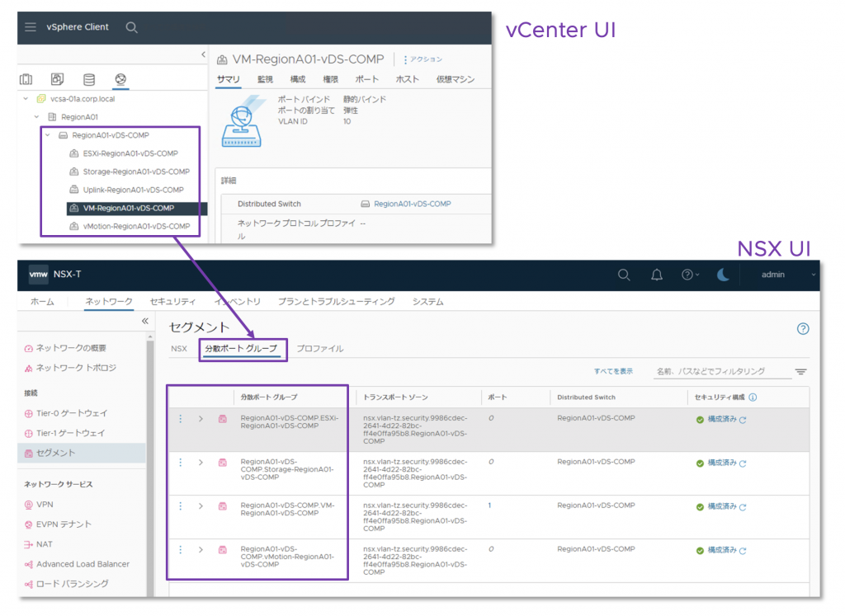Open the NSX notifications bell
This screenshot has width=845, height=616.
pyautogui.click(x=656, y=275)
